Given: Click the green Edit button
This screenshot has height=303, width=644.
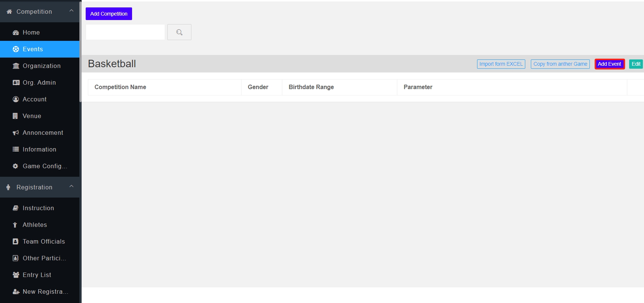Looking at the screenshot, I should click(636, 64).
